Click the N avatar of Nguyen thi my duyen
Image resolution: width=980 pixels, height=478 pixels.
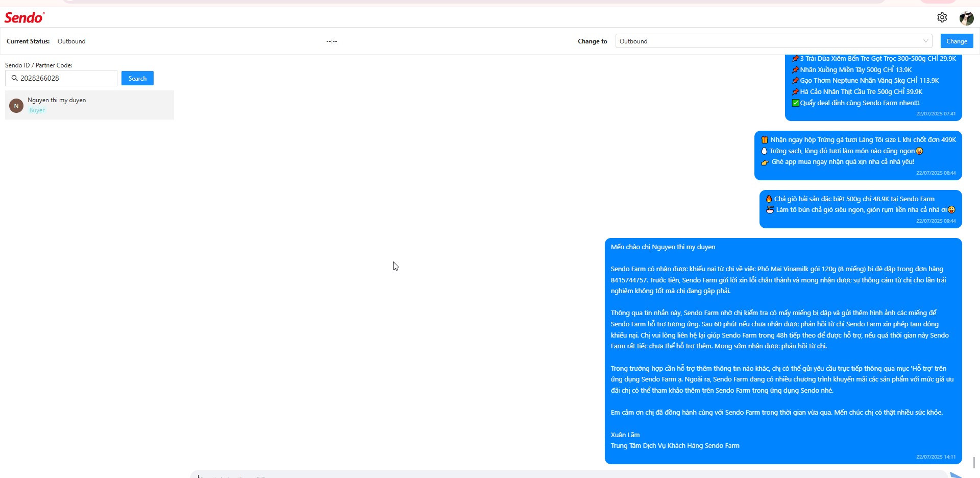coord(16,106)
